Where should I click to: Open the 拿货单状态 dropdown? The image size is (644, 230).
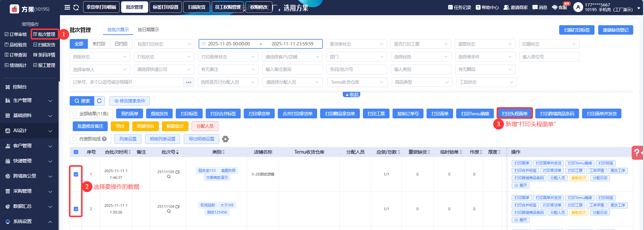(x=357, y=44)
